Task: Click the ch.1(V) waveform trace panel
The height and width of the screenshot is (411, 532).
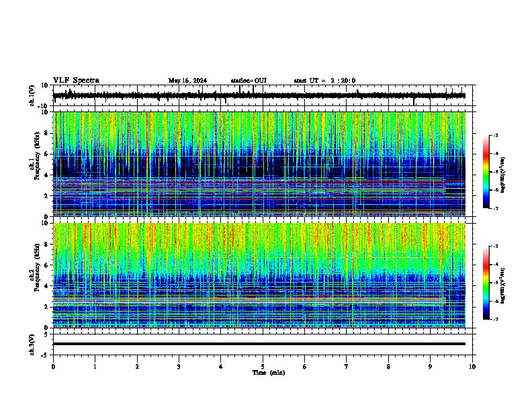Action: [264, 95]
